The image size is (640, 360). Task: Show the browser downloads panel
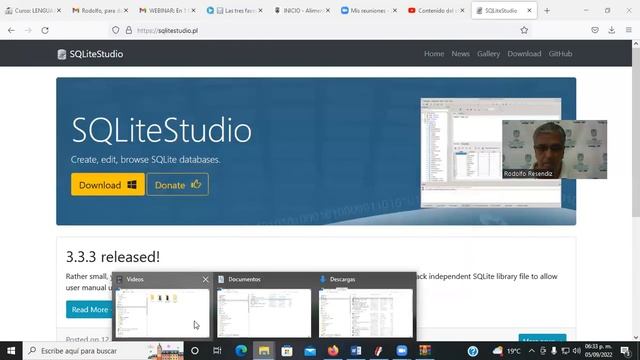[x=611, y=30]
